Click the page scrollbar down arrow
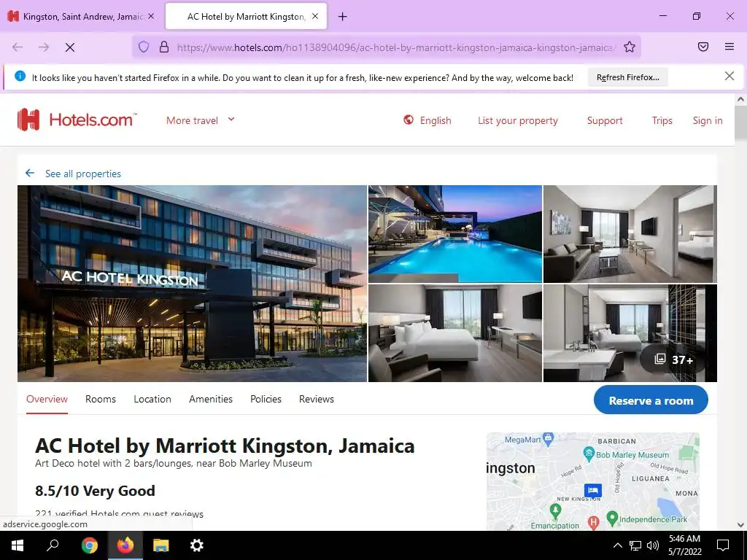Image resolution: width=747 pixels, height=560 pixels. tap(740, 525)
